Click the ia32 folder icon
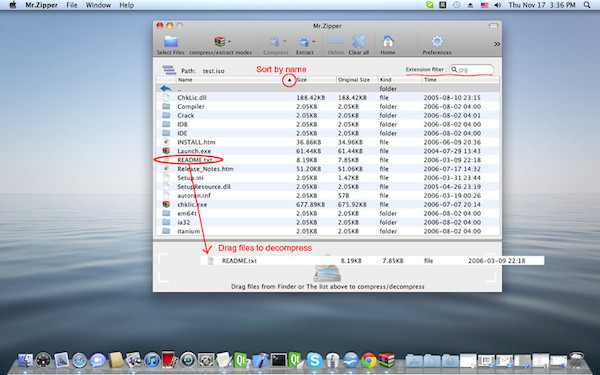 pos(166,222)
